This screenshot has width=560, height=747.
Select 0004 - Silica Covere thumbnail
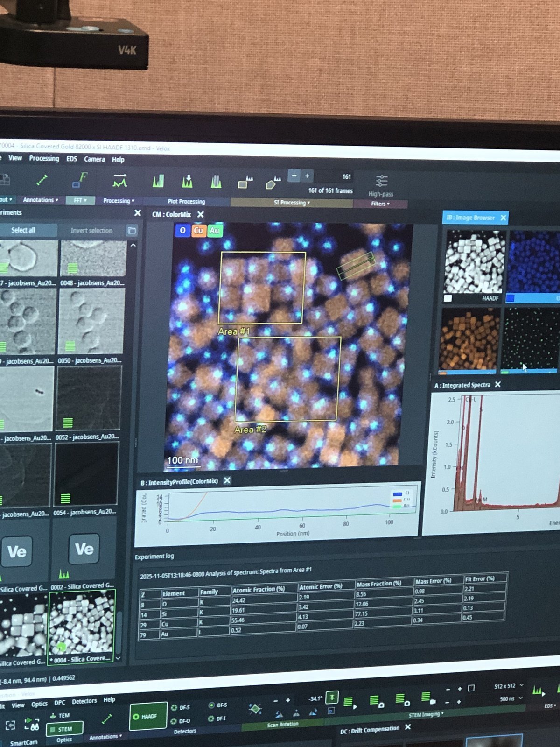click(x=81, y=627)
